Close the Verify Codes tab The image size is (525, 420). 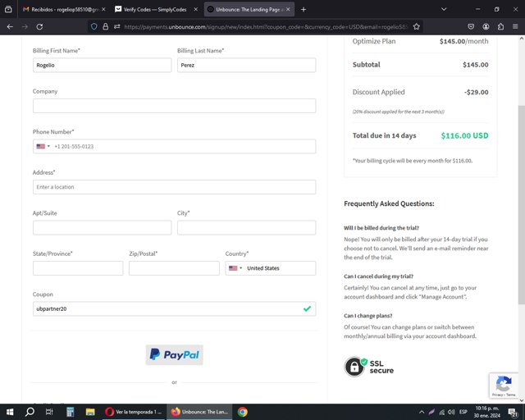tap(196, 9)
